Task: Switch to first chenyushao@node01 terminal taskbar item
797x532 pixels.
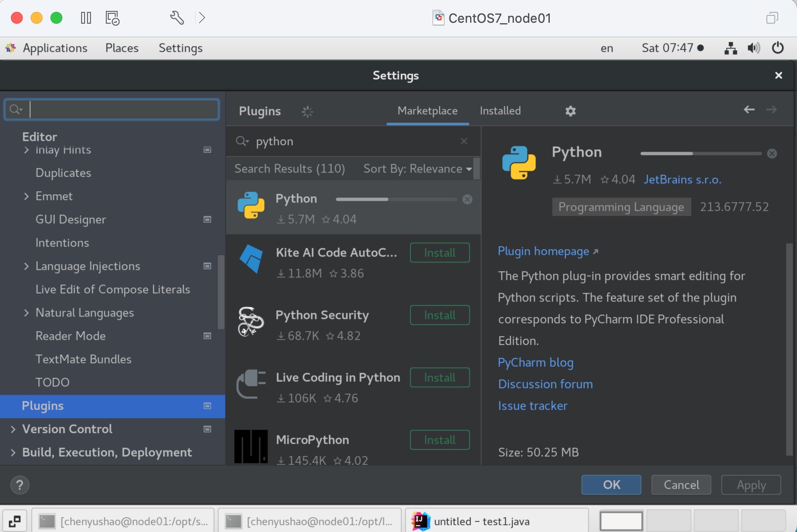Action: (123, 521)
